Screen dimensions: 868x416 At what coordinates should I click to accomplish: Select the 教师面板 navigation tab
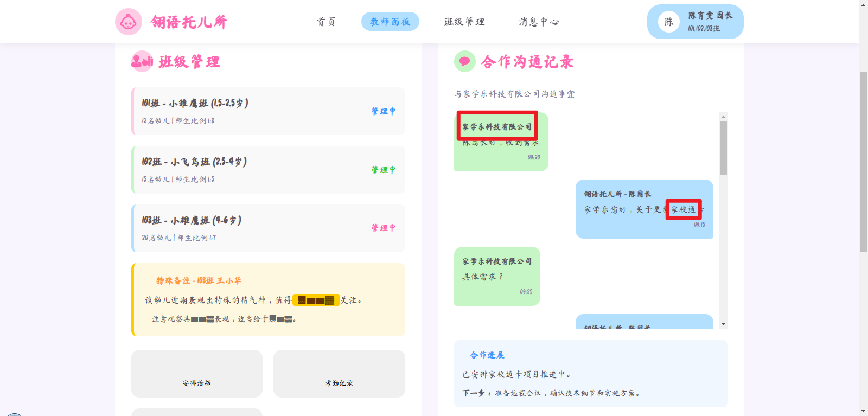click(390, 22)
